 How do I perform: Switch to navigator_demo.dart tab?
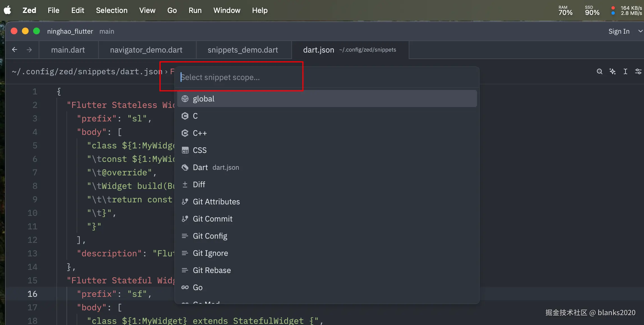[x=146, y=50]
